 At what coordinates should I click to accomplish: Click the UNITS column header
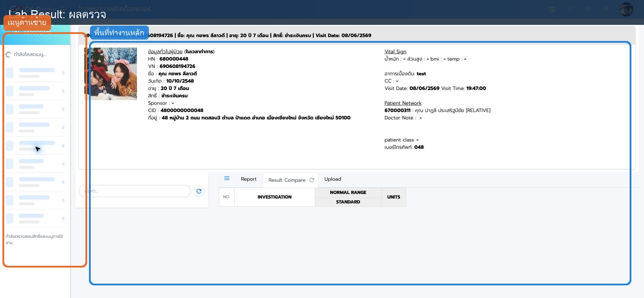pyautogui.click(x=394, y=197)
